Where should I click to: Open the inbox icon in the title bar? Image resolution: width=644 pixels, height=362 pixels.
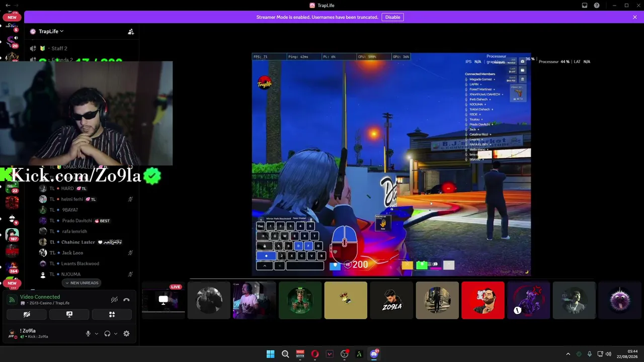click(x=585, y=6)
